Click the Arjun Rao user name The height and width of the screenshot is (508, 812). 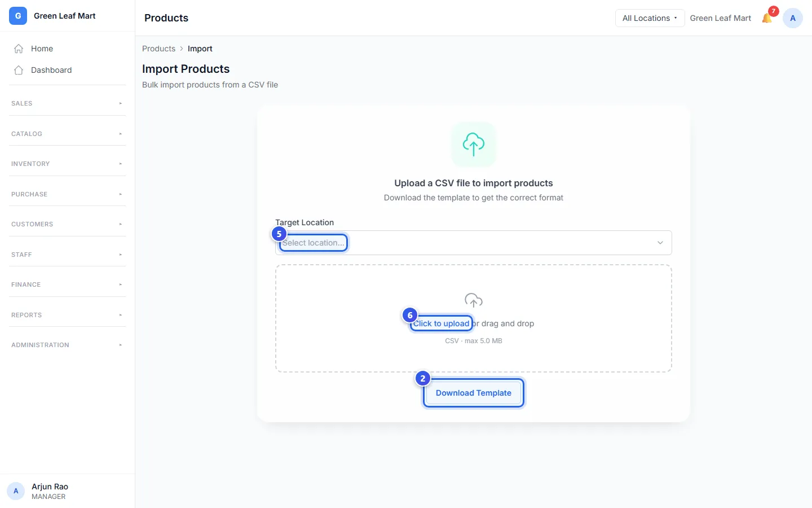pyautogui.click(x=50, y=487)
